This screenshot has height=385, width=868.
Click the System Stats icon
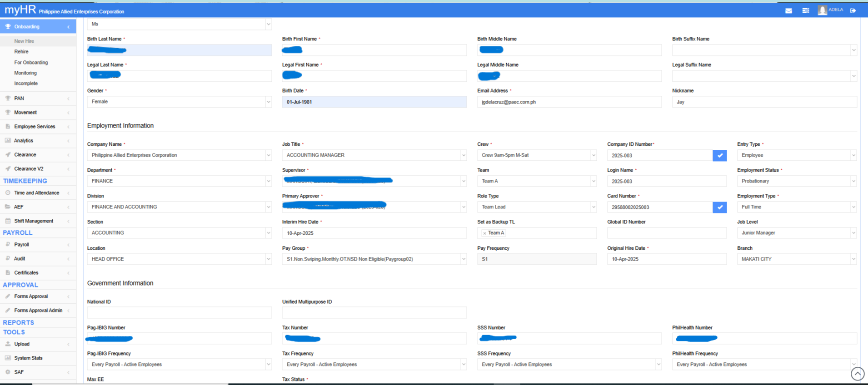click(8, 358)
